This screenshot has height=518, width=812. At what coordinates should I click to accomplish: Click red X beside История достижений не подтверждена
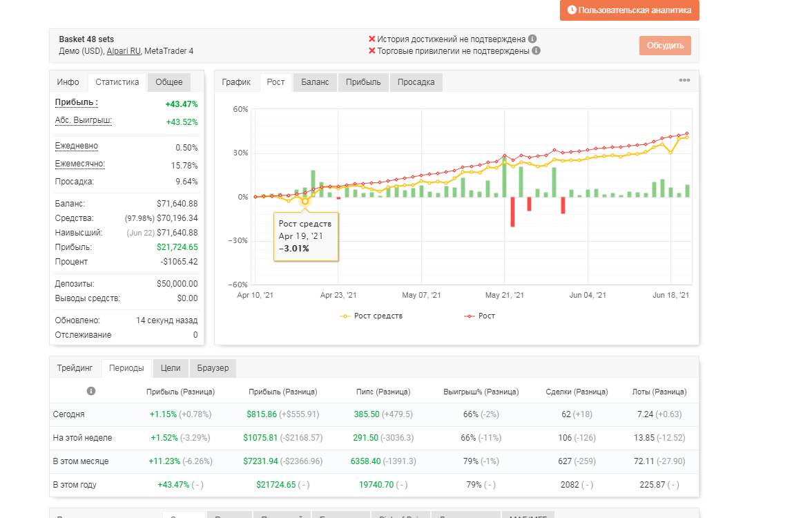point(371,39)
